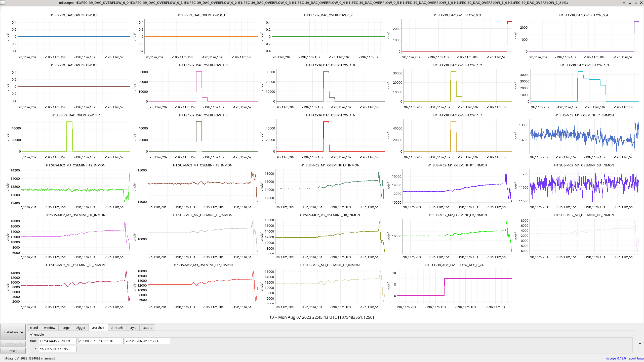Image resolution: width=644 pixels, height=362 pixels.
Task: Open the report bug link
Action: click(x=635, y=358)
